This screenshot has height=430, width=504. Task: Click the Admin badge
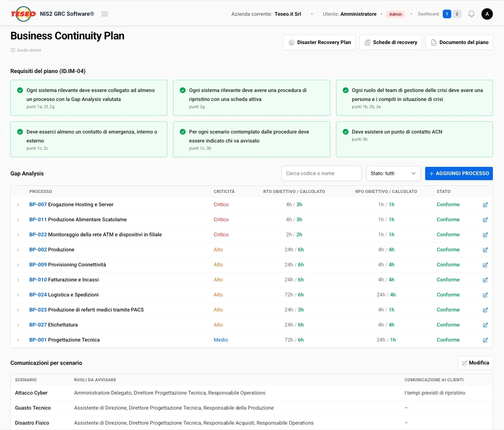coord(395,14)
